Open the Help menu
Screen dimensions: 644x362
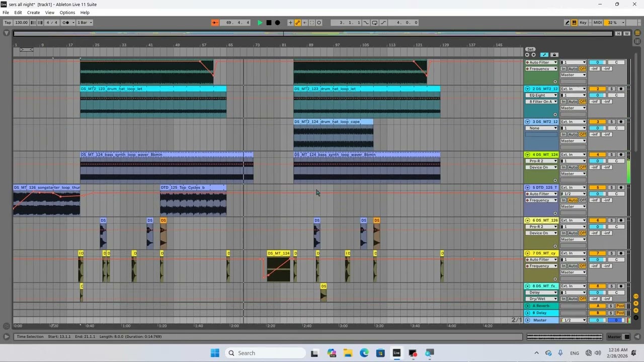[x=85, y=13]
